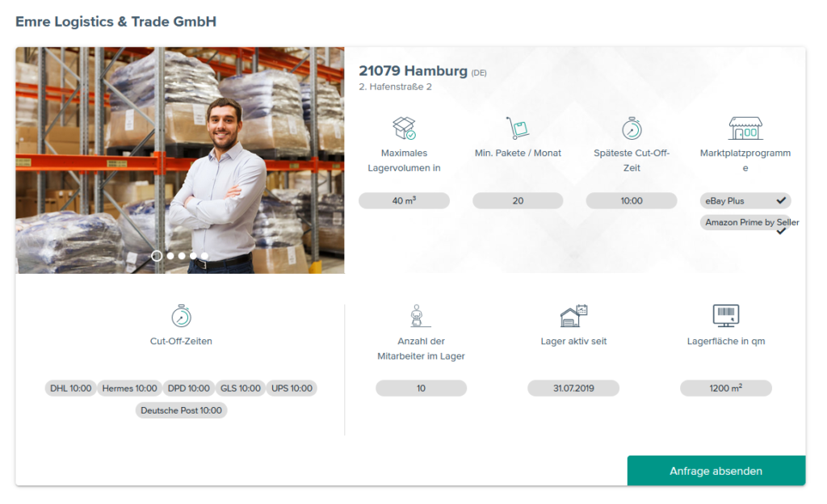Click the Min. Pakete / Monat trolley icon
The width and height of the screenshot is (827, 504).
(518, 126)
